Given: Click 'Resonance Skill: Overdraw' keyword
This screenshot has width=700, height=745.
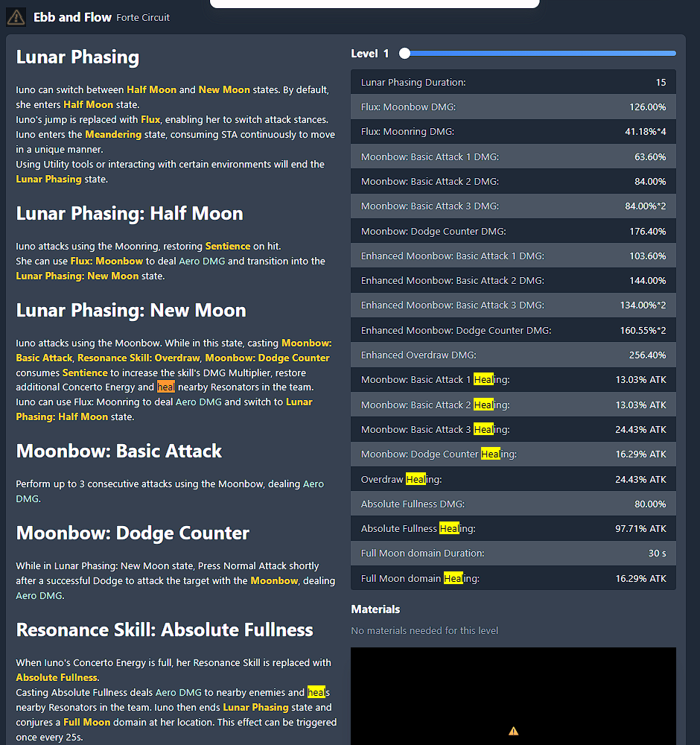Looking at the screenshot, I should point(139,358).
